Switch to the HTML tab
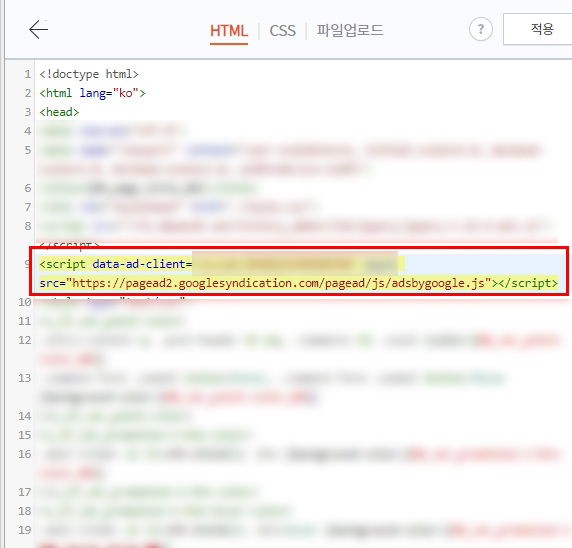 pos(229,31)
